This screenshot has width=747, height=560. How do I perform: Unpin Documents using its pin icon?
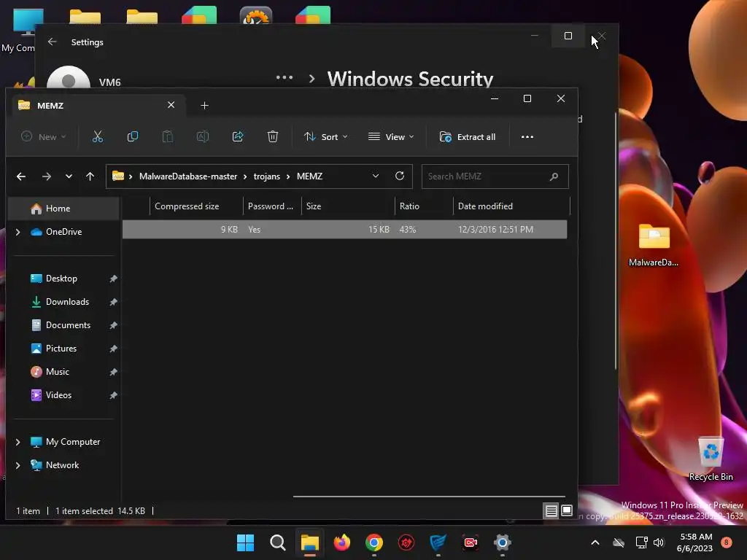pyautogui.click(x=113, y=325)
